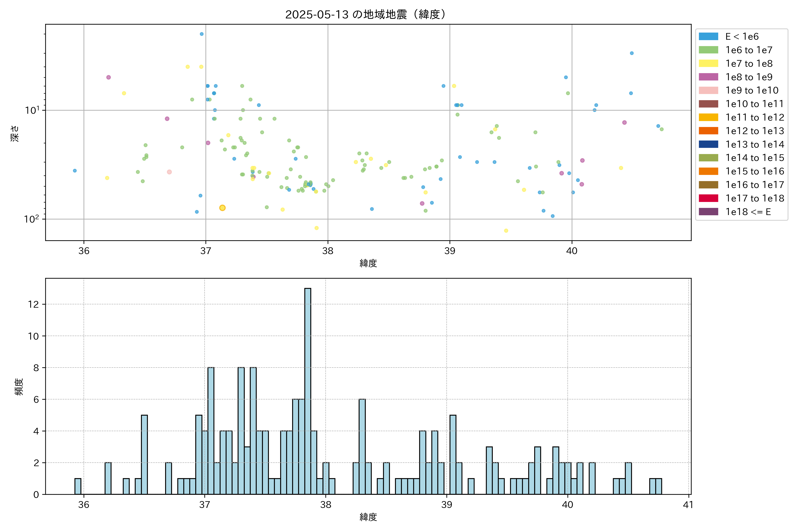Click the pink 1e9 to 1e10 swatch
This screenshot has height=532, width=798.
coord(708,90)
